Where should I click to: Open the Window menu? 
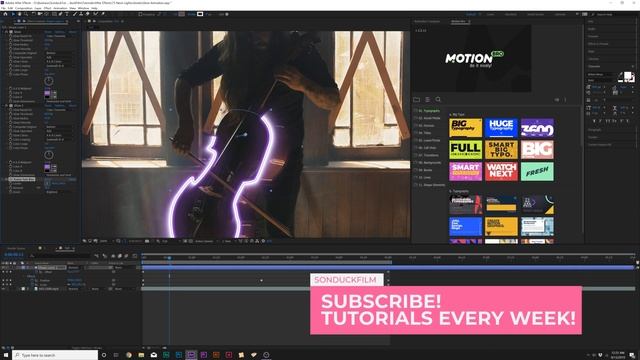83,8
